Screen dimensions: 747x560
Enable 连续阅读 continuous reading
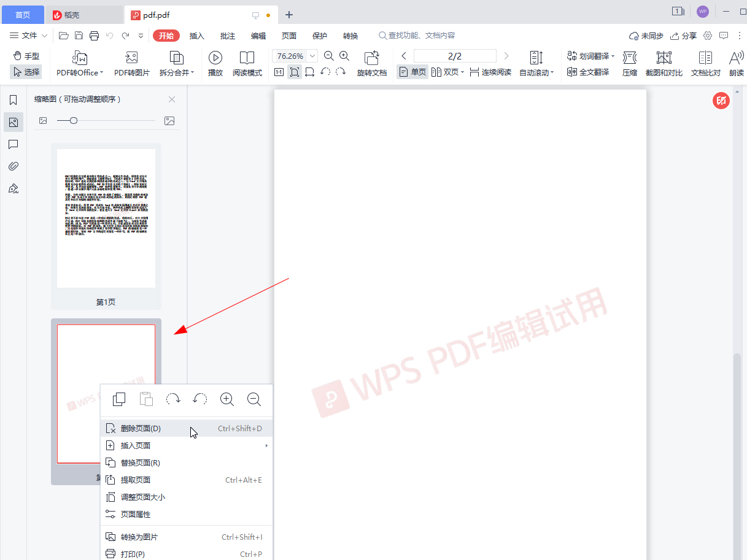pos(490,72)
